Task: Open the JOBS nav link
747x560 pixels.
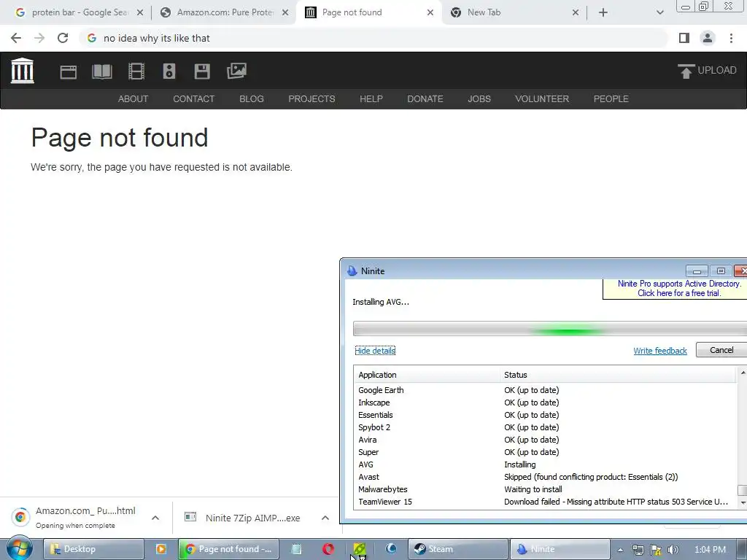Action: [x=479, y=99]
